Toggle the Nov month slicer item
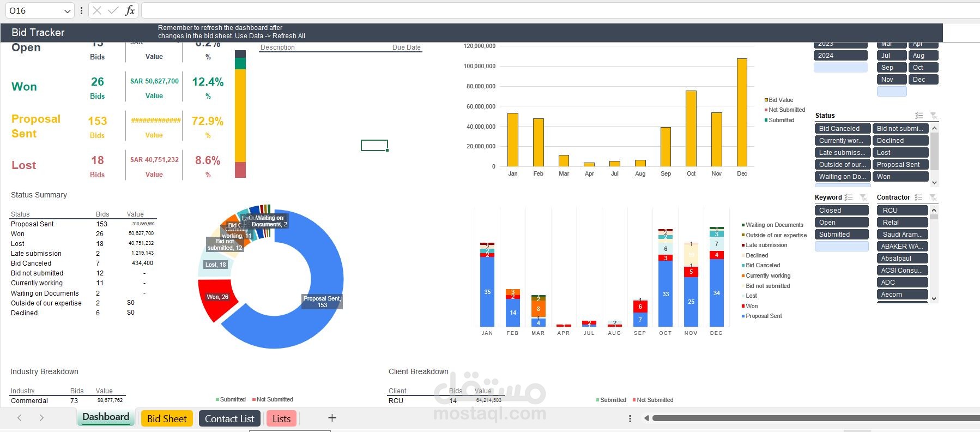The width and height of the screenshot is (980, 432). (892, 80)
